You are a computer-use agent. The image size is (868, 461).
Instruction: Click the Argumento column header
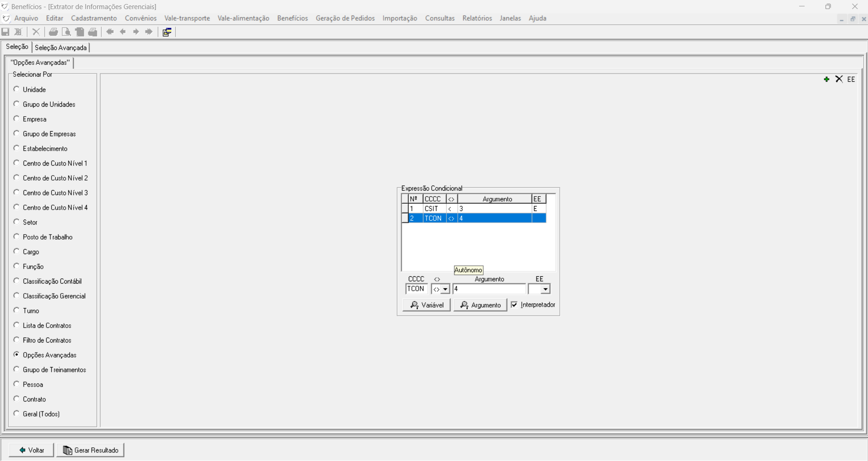tap(495, 199)
